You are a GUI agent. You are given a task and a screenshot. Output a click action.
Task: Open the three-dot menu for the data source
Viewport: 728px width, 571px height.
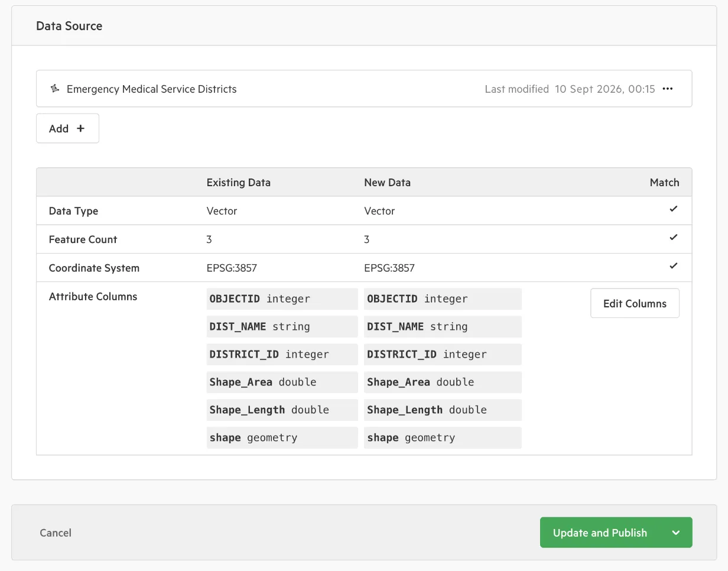point(668,89)
